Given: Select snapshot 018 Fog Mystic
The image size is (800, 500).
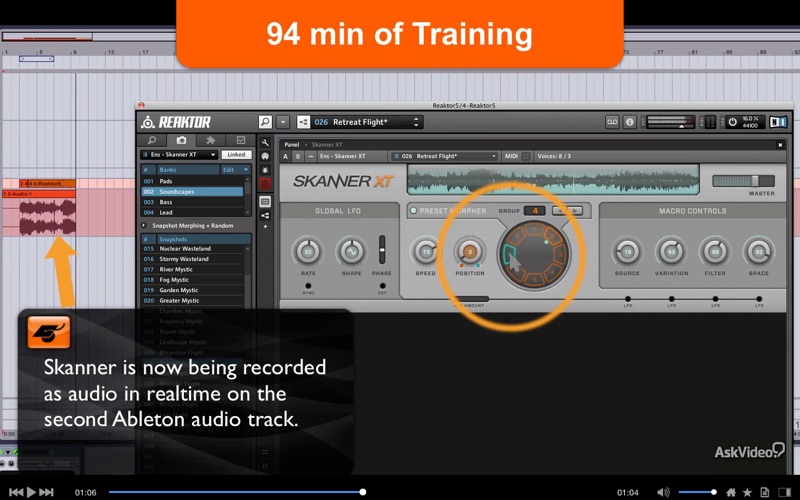Looking at the screenshot, I should (193, 280).
